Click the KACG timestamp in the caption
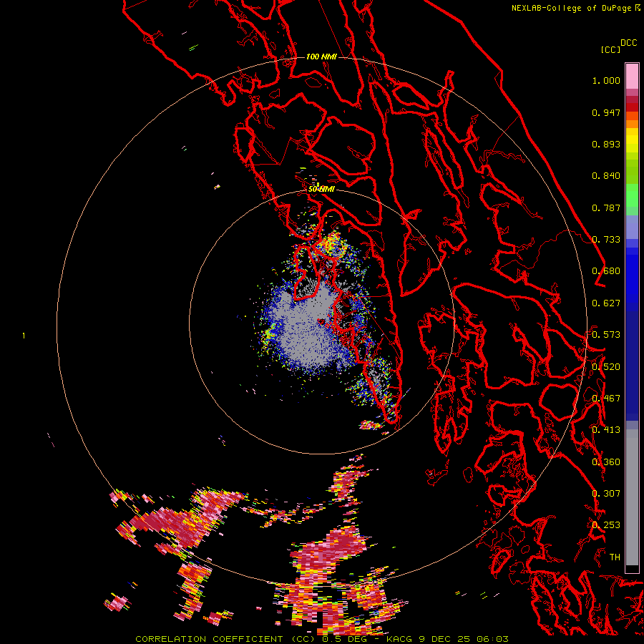The height and width of the screenshot is (644, 644). (447, 639)
